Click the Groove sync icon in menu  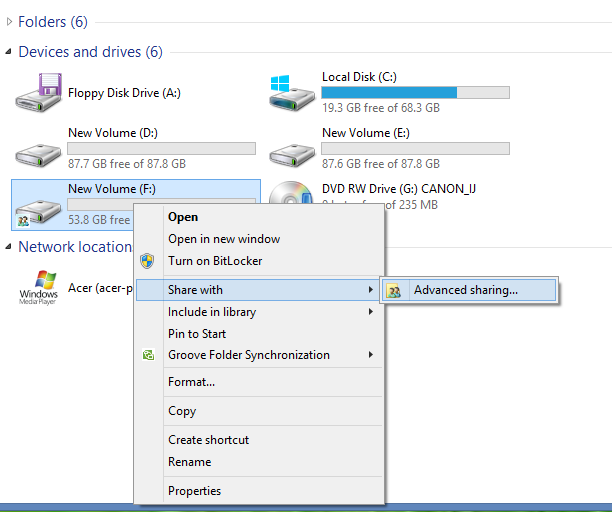(148, 355)
